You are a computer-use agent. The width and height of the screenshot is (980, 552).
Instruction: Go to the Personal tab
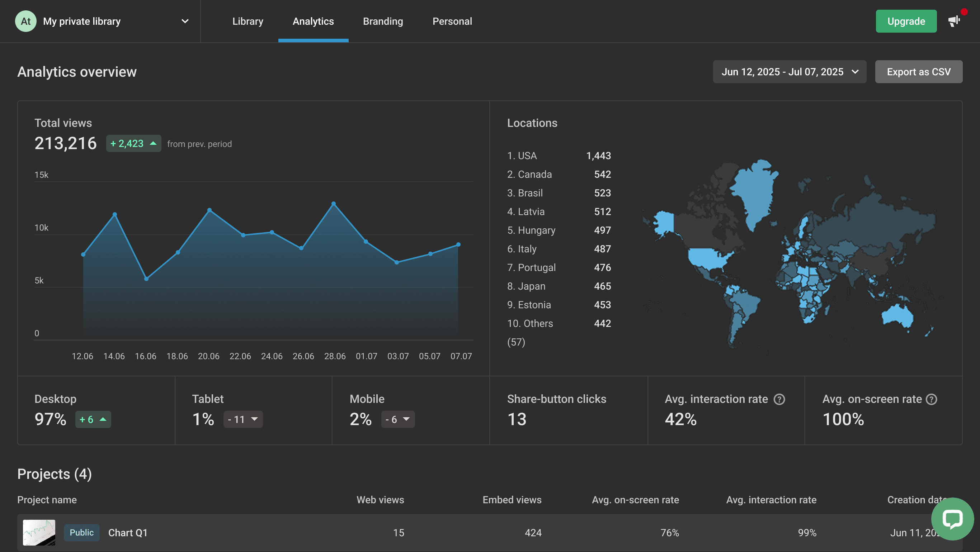(452, 21)
